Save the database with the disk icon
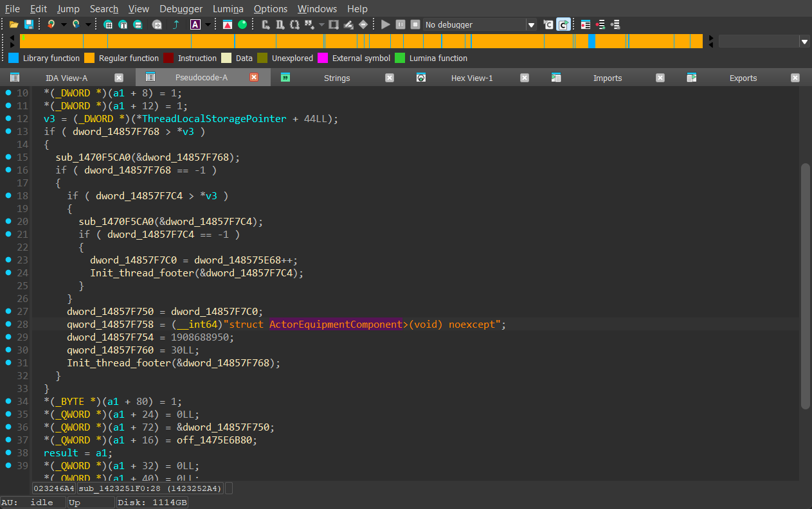This screenshot has width=812, height=509. [28, 24]
